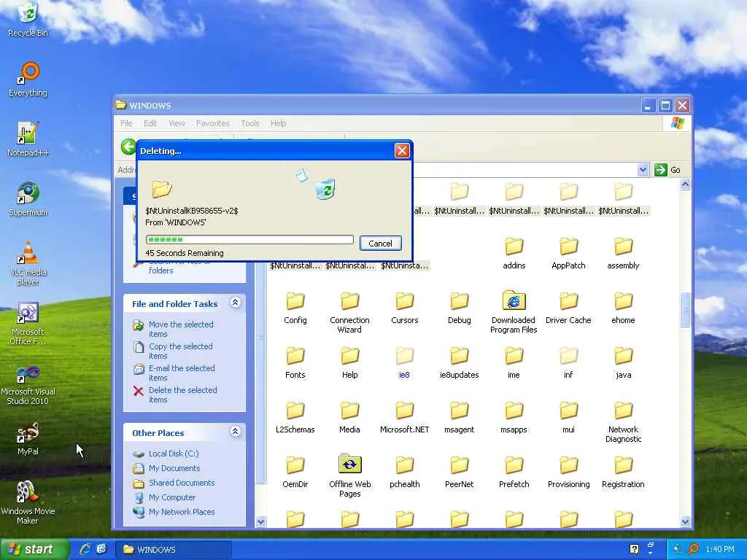The width and height of the screenshot is (747, 560).
Task: Select the AppPatch folder
Action: click(568, 253)
